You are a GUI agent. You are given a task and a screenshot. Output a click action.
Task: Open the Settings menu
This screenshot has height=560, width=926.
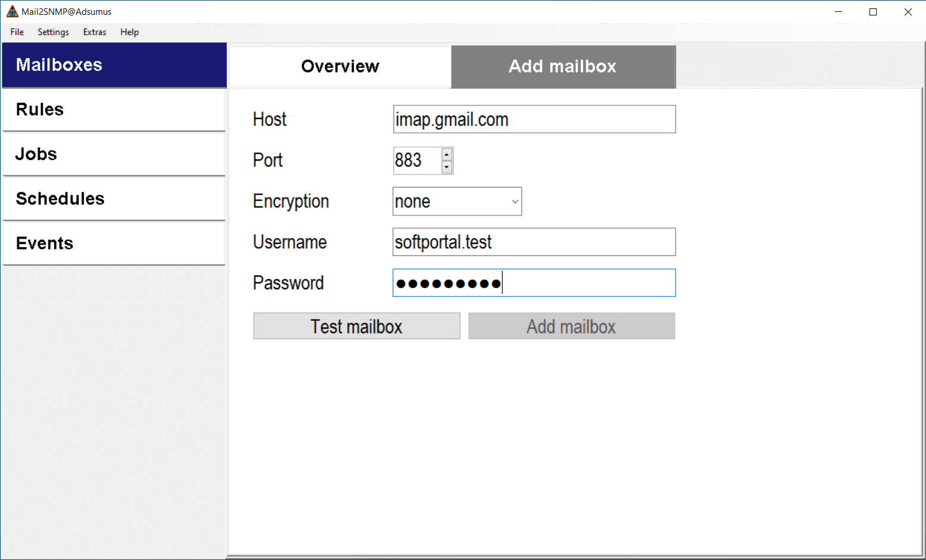[x=53, y=32]
